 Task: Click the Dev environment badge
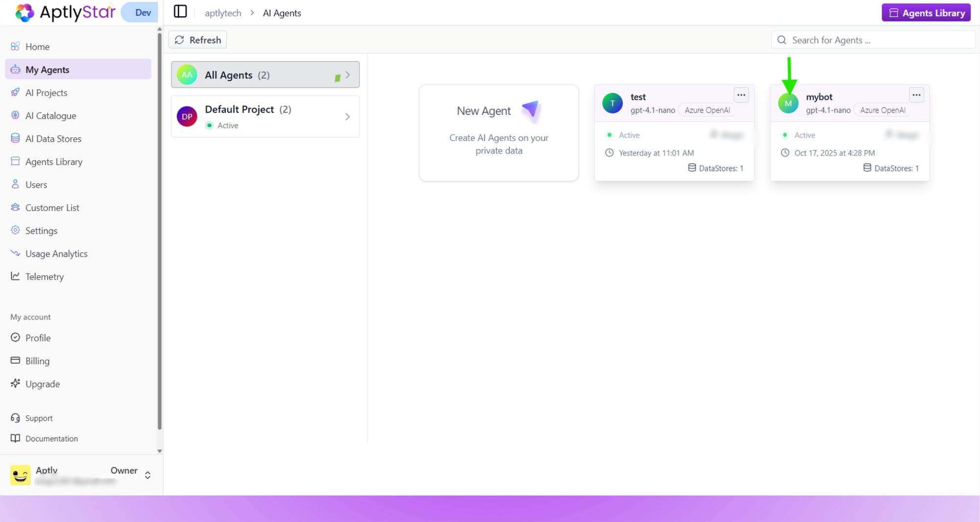pyautogui.click(x=140, y=12)
